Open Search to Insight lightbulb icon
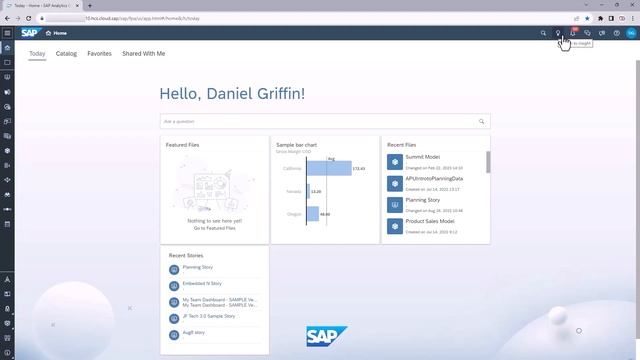The image size is (640, 360). (x=558, y=33)
